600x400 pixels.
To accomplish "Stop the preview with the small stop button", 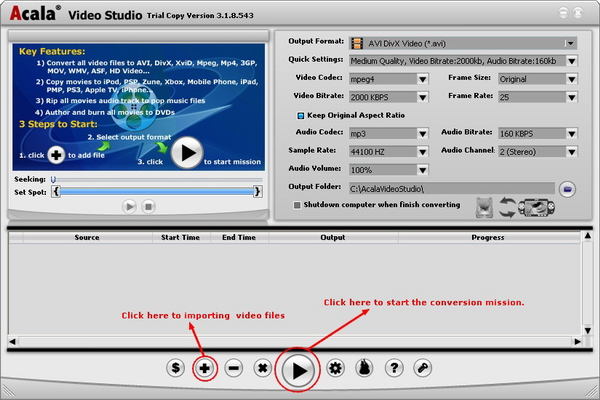I will 148,207.
